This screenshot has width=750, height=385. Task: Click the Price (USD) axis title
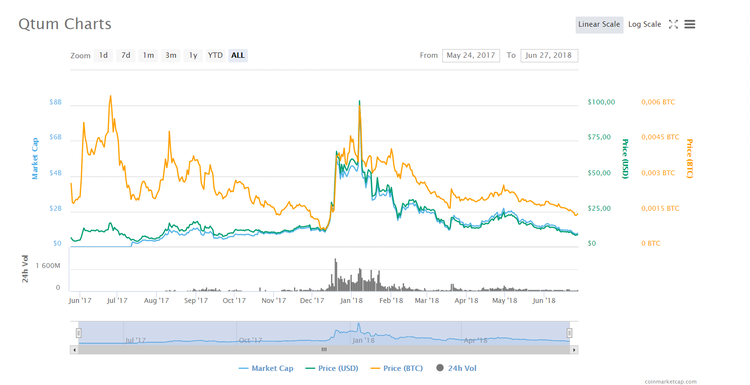[x=624, y=159]
